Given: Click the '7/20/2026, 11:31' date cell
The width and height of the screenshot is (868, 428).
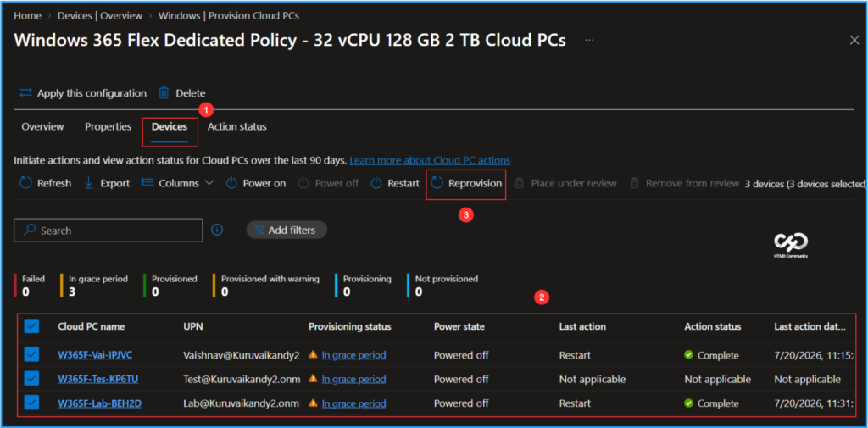Looking at the screenshot, I should click(x=814, y=403).
